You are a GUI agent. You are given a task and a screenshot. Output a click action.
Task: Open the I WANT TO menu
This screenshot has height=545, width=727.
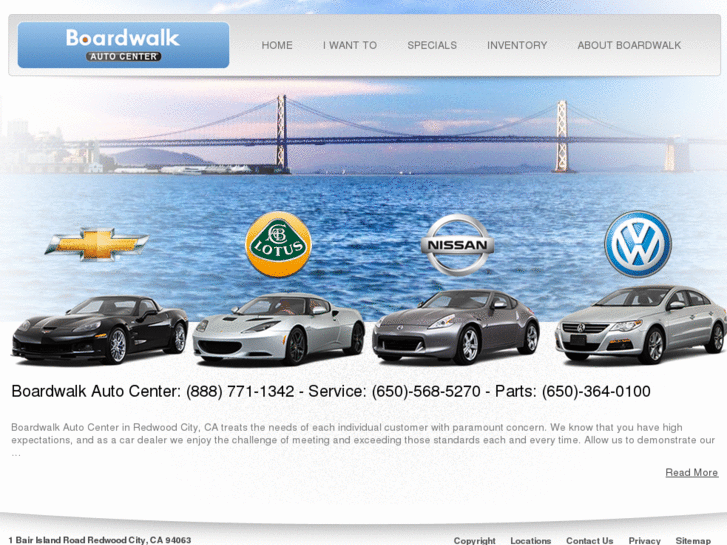tap(350, 45)
